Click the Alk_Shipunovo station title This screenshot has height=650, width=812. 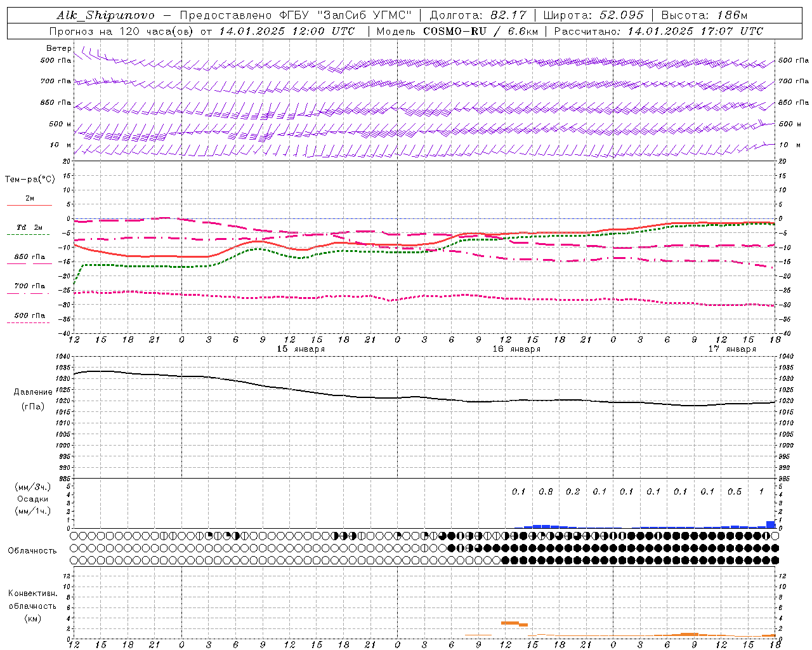pos(105,15)
